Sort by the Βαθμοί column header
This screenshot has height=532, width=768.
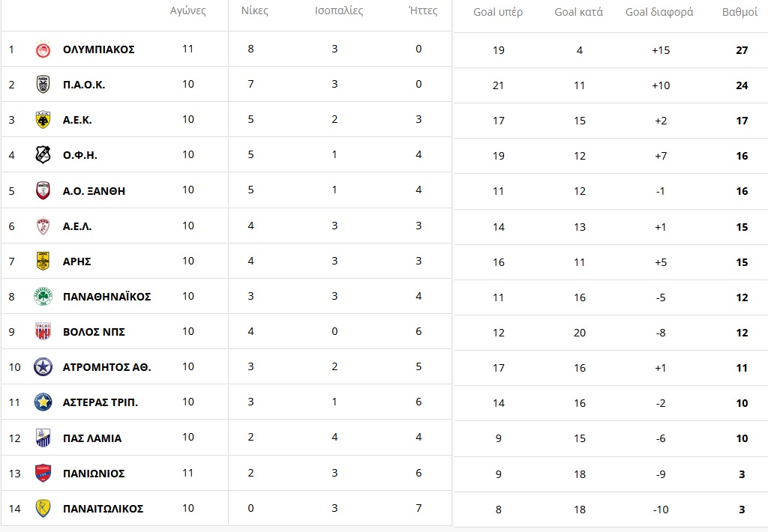(x=739, y=12)
